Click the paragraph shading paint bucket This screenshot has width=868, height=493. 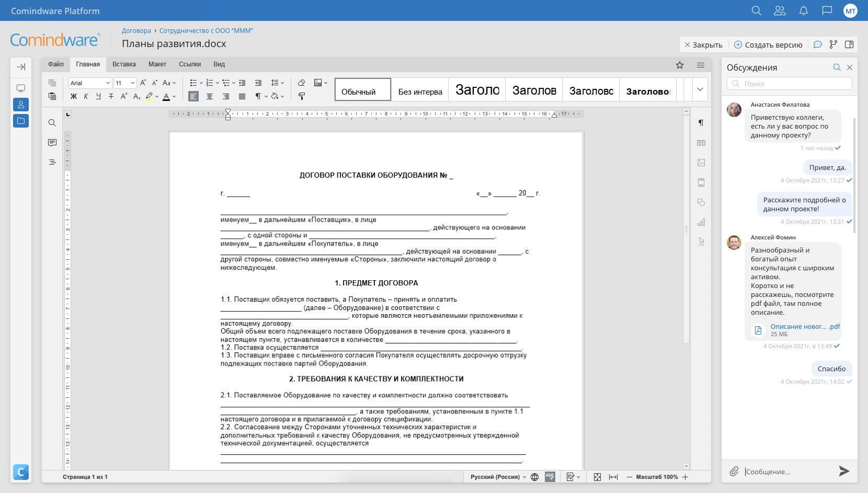click(275, 96)
